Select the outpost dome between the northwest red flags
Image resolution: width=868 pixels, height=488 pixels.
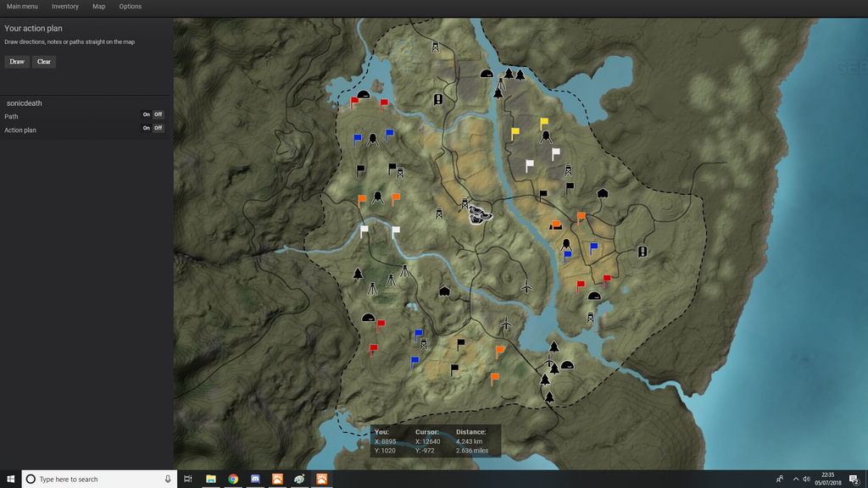363,95
